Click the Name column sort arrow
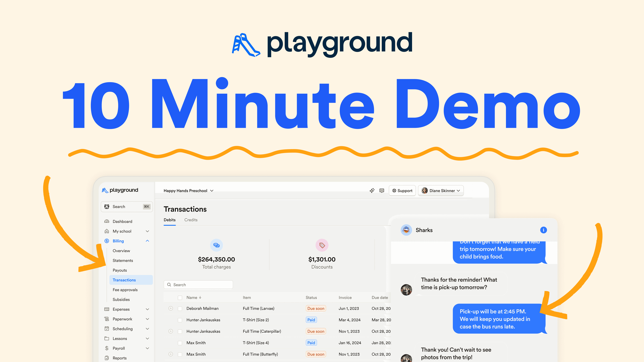Image resolution: width=644 pixels, height=362 pixels. coord(200,297)
